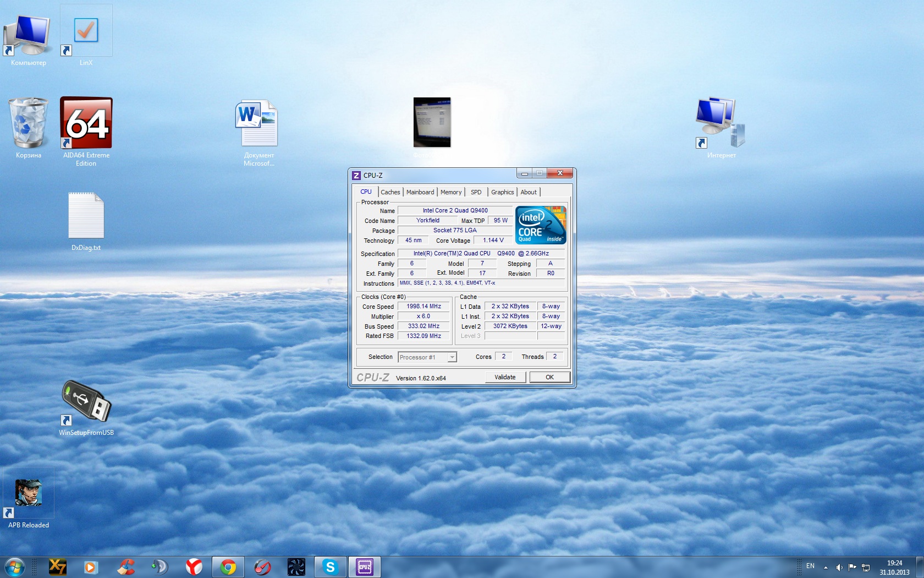Open the Action Center flag icon
The image size is (924, 578).
[x=852, y=568]
